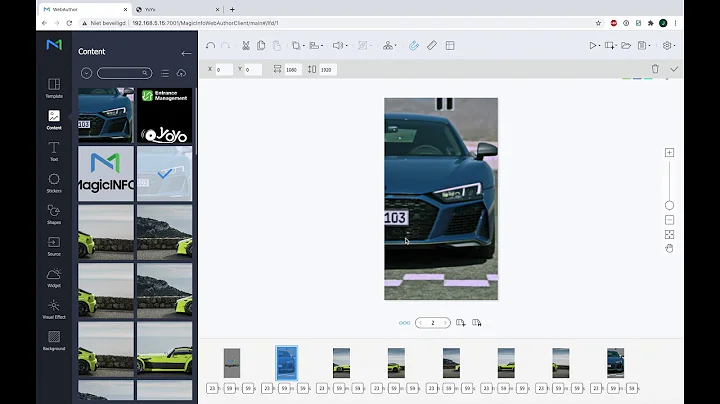Viewport: 720px width, 404px height.
Task: Click the cloud upload content icon
Action: point(181,73)
